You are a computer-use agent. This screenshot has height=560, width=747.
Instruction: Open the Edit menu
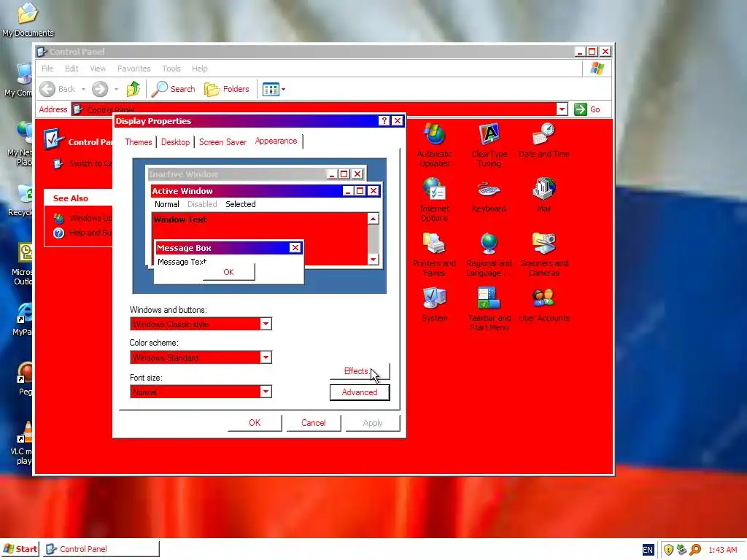coord(71,69)
